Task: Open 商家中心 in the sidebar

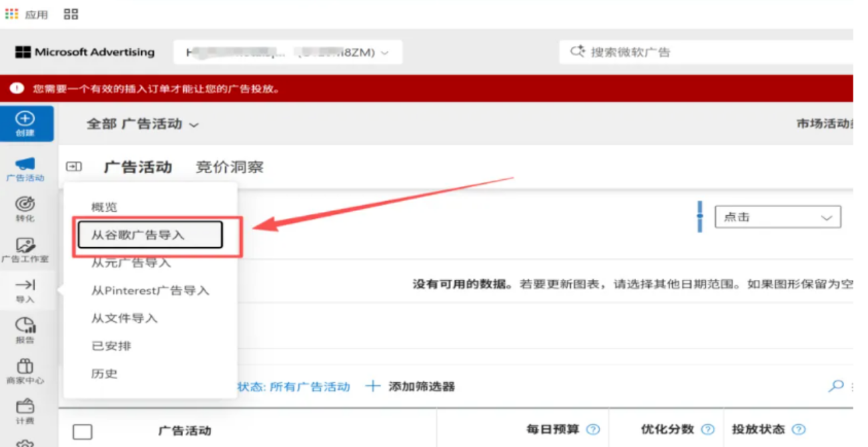Action: point(25,372)
